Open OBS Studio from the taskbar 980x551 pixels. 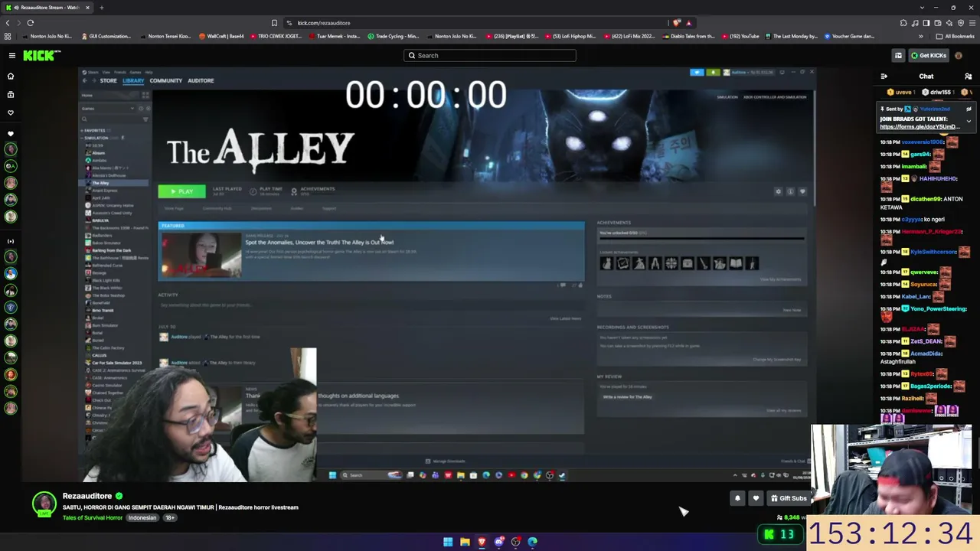click(516, 542)
